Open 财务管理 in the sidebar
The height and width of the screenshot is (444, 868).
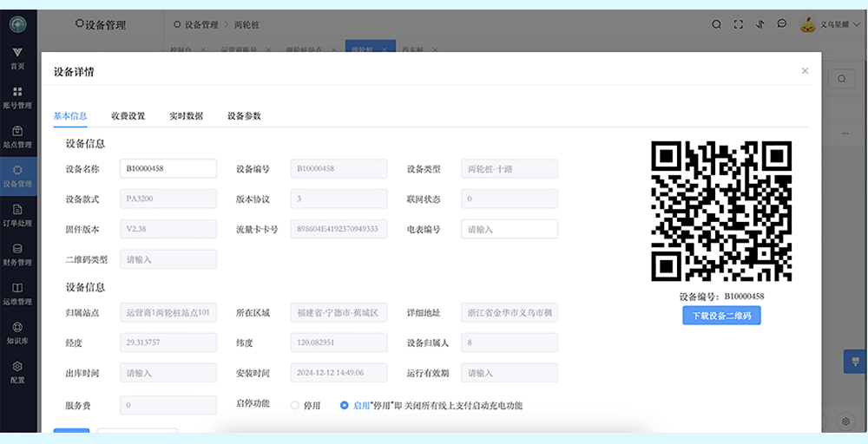point(17,254)
